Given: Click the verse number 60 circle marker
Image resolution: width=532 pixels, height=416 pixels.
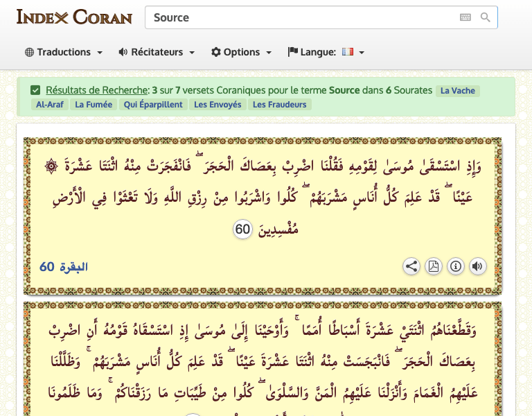Looking at the screenshot, I should pos(242,230).
